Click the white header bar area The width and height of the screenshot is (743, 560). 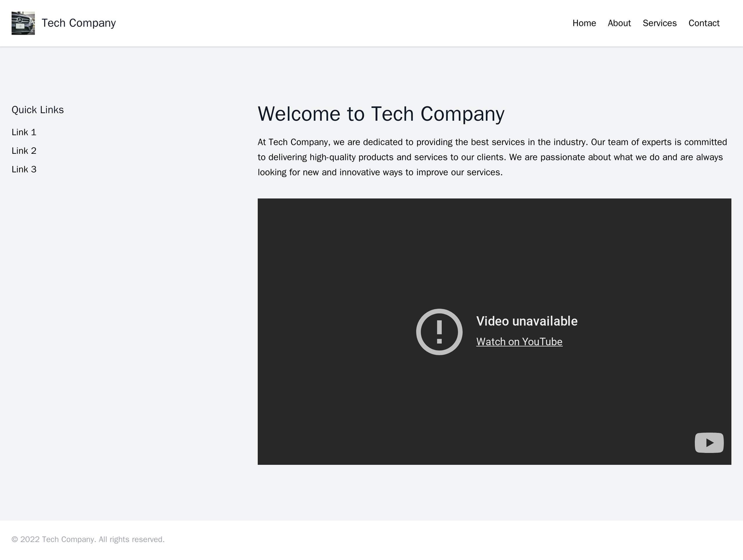(360, 23)
